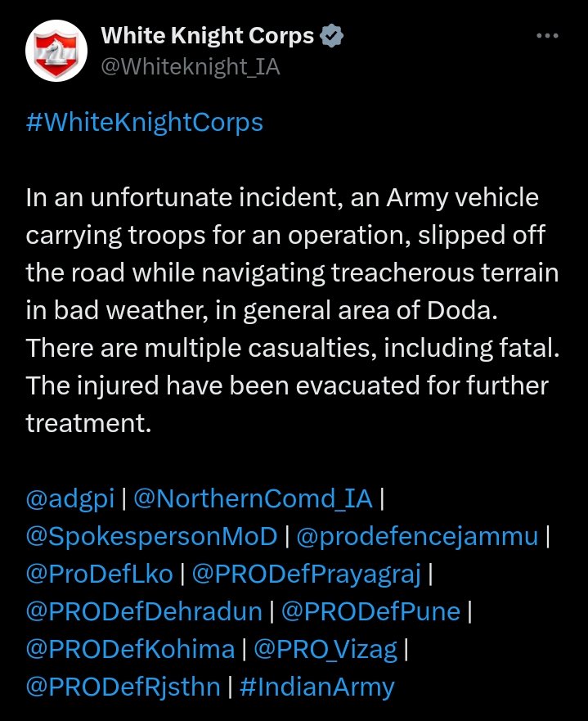This screenshot has width=588, height=721.
Task: Click the verified badge next to White Knight Corps
Action: 332,36
